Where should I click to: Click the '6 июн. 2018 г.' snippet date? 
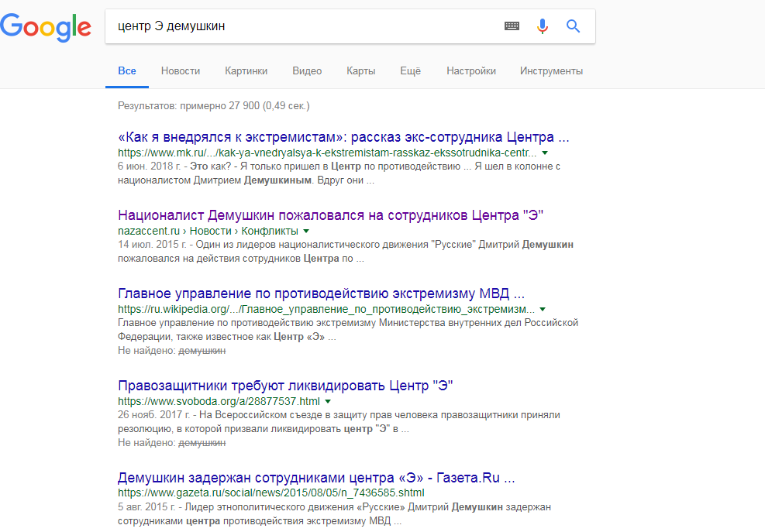(x=149, y=166)
